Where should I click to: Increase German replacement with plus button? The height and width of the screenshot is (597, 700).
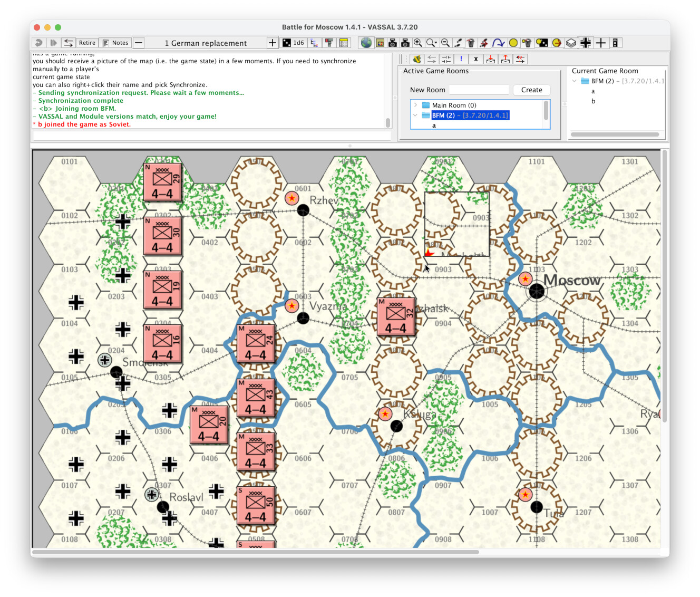(x=272, y=43)
